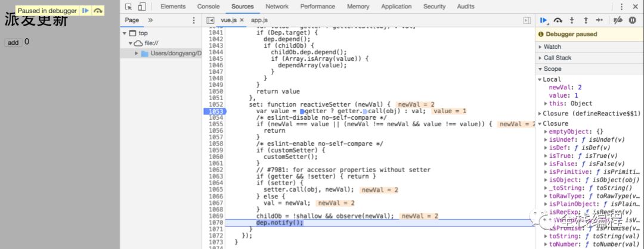Click the Step button in debugger toolbar
Image resolution: width=644 pixels, height=249 pixels.
600,20
